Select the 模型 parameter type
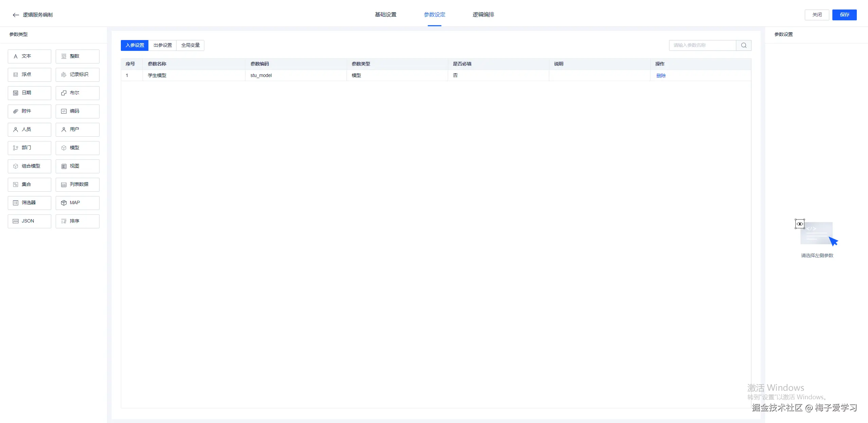This screenshot has height=423, width=868. click(77, 148)
